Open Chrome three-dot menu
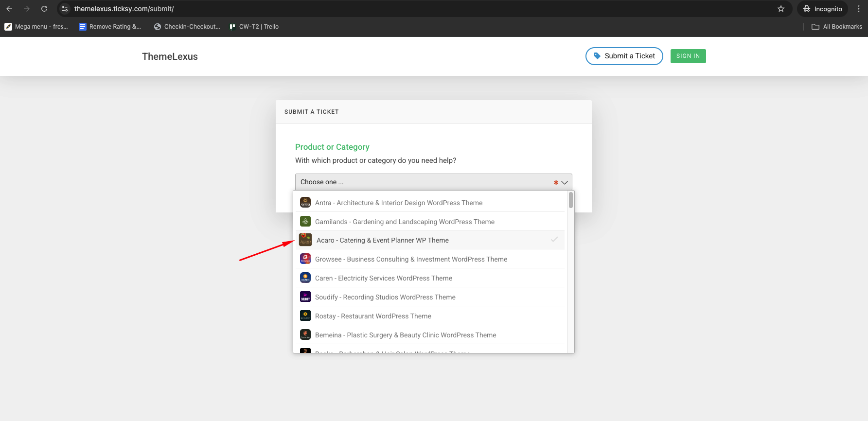 pyautogui.click(x=859, y=9)
